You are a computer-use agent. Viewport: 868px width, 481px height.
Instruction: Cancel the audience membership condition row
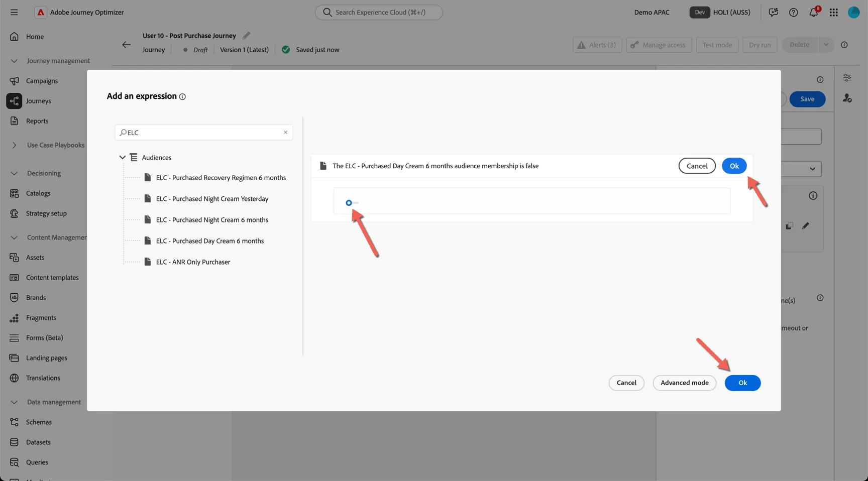click(x=697, y=166)
